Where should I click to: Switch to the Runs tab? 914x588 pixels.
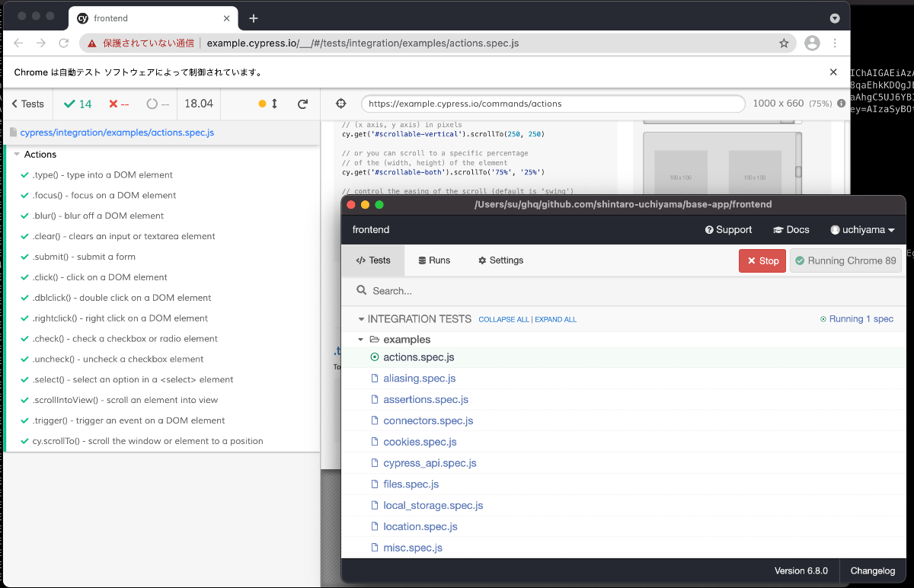pyautogui.click(x=434, y=260)
